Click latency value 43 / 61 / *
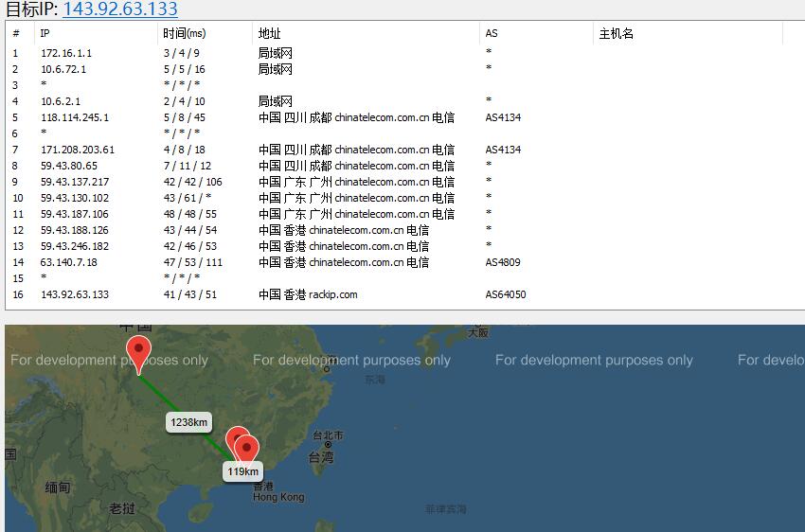The height and width of the screenshot is (532, 805). tap(188, 198)
